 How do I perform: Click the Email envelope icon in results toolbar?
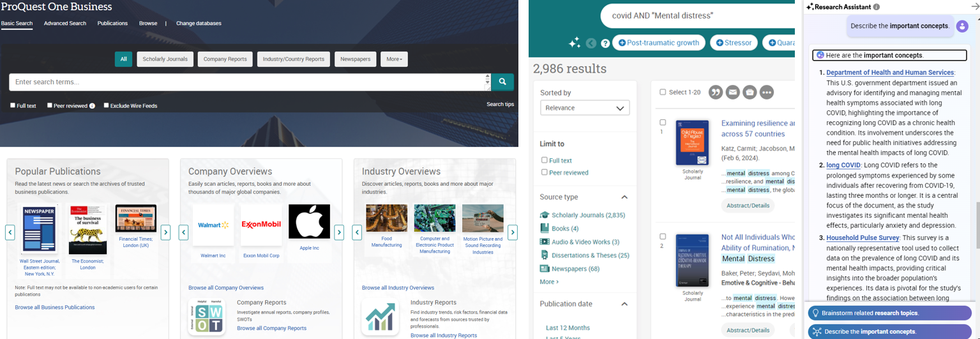[x=732, y=93]
